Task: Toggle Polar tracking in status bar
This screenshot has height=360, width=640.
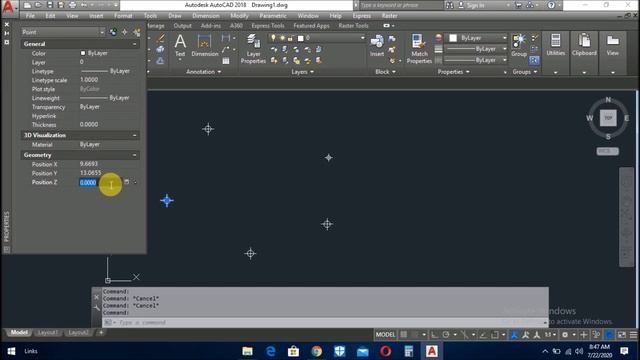Action: [x=446, y=335]
